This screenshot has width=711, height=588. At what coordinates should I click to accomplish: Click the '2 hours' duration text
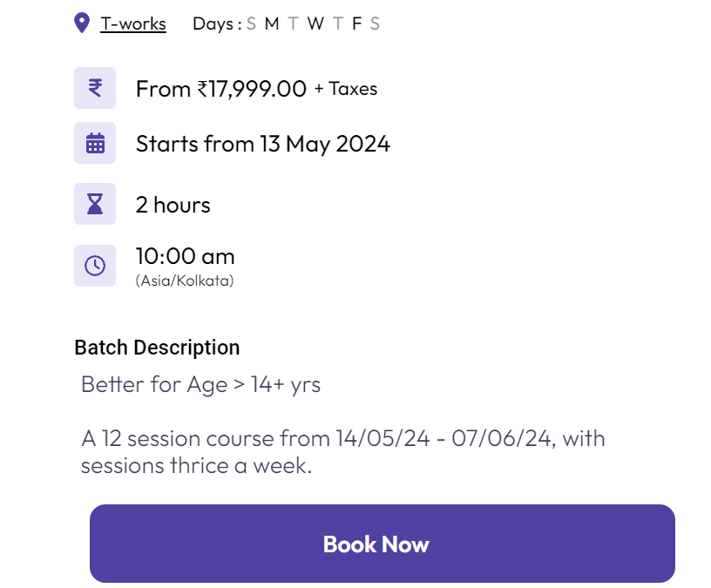(173, 205)
